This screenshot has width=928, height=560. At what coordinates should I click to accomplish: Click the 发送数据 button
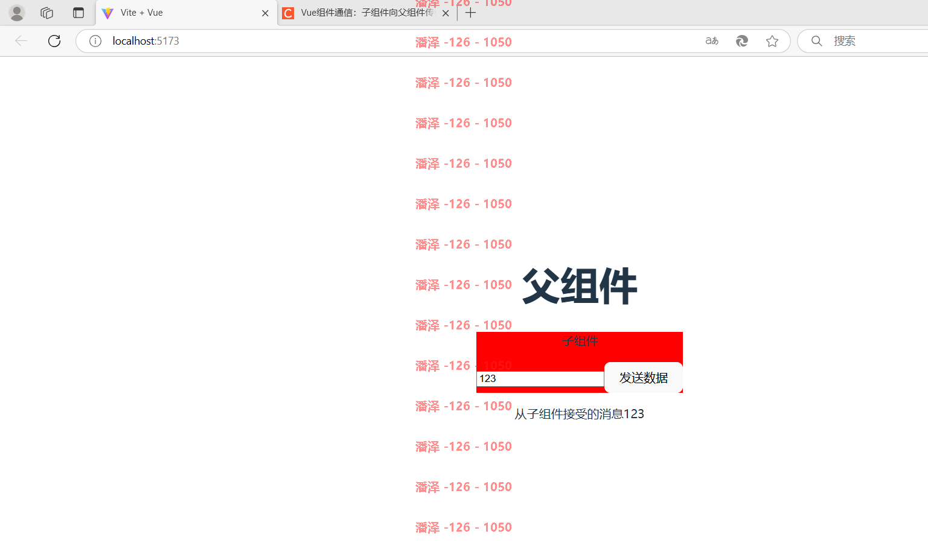click(644, 378)
